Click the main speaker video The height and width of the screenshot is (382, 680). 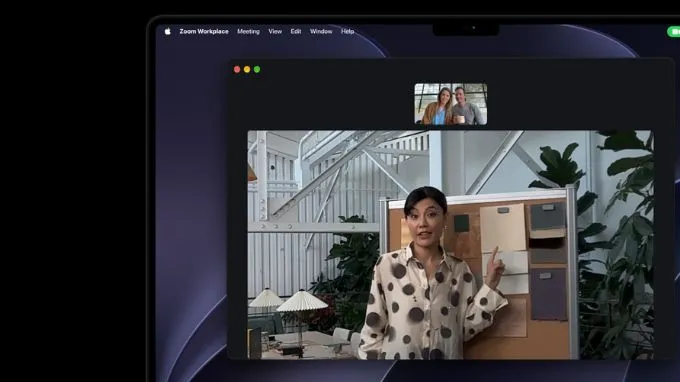click(x=451, y=245)
